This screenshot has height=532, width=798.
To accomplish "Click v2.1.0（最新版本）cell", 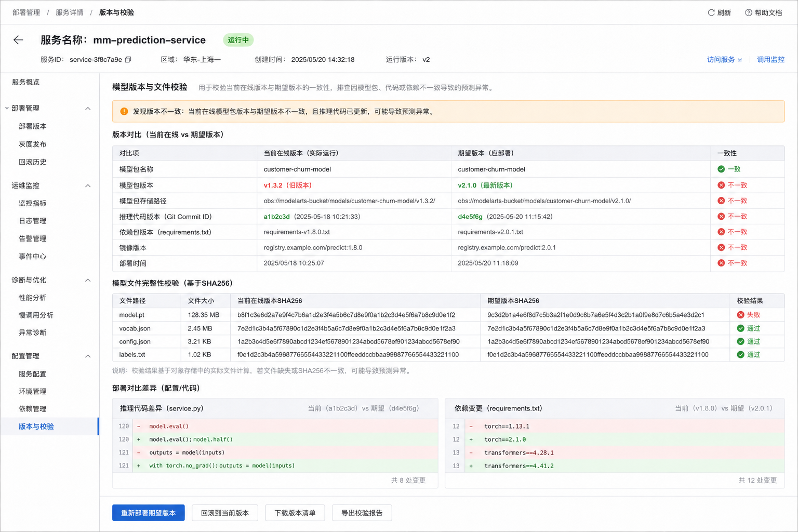I will [485, 185].
